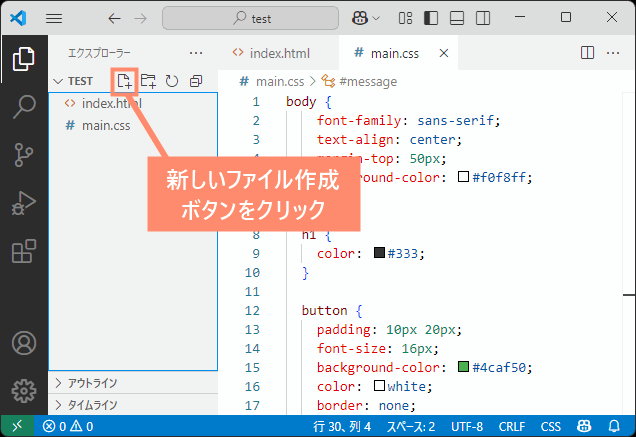This screenshot has width=636, height=437.
Task: Open the #4caf50 color swatch picker
Action: [463, 366]
